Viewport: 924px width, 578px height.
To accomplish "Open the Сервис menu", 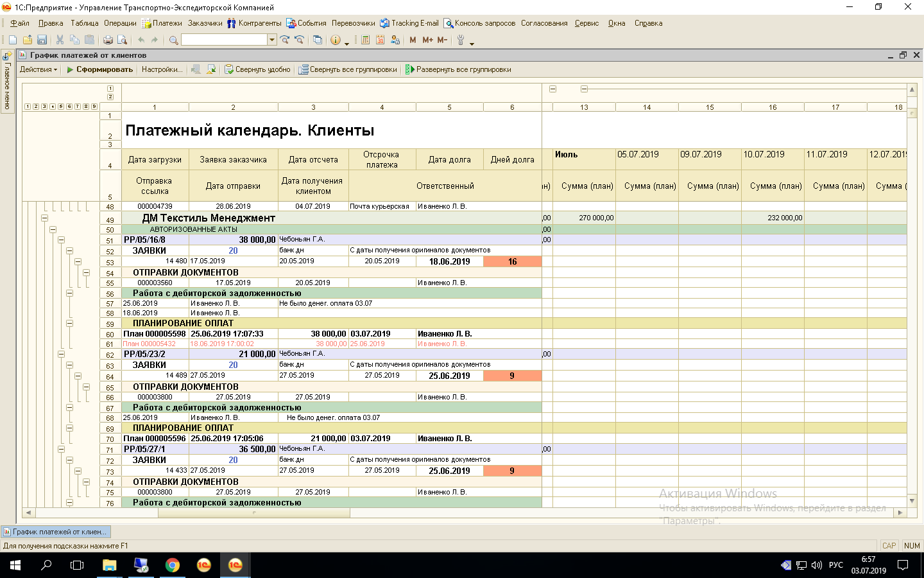I will [x=586, y=23].
